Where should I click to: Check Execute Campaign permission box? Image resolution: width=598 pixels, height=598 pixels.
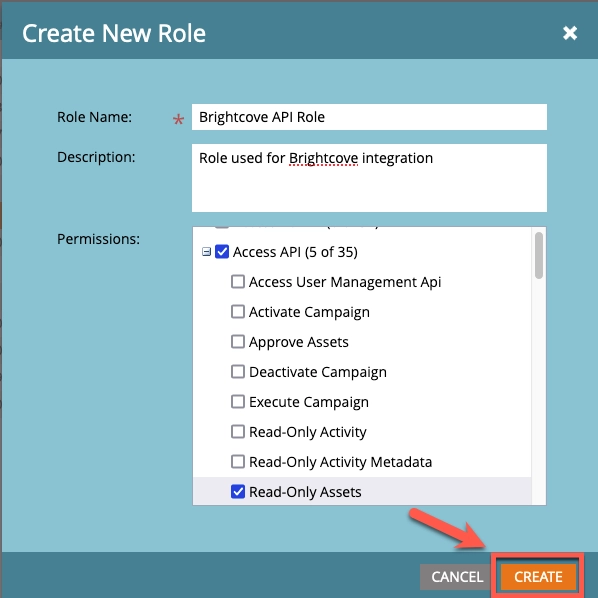pyautogui.click(x=238, y=402)
